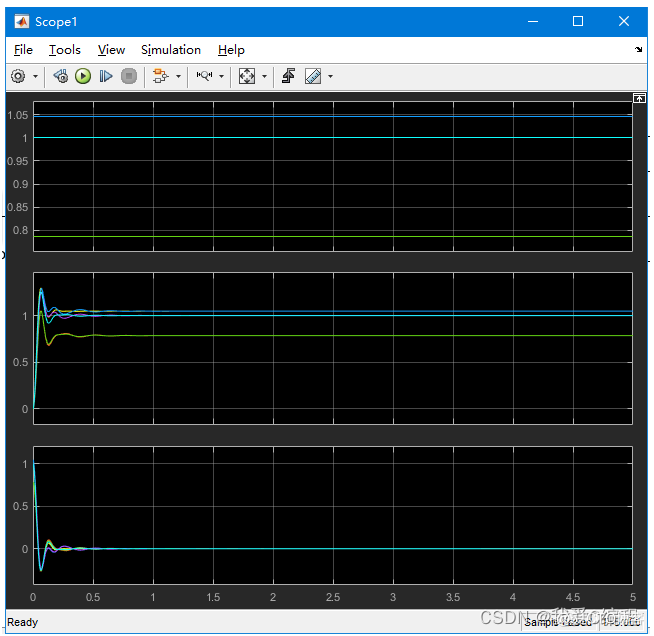Viewport: 654px width, 636px height.
Task: Run the simulation with the green play button
Action: point(83,76)
